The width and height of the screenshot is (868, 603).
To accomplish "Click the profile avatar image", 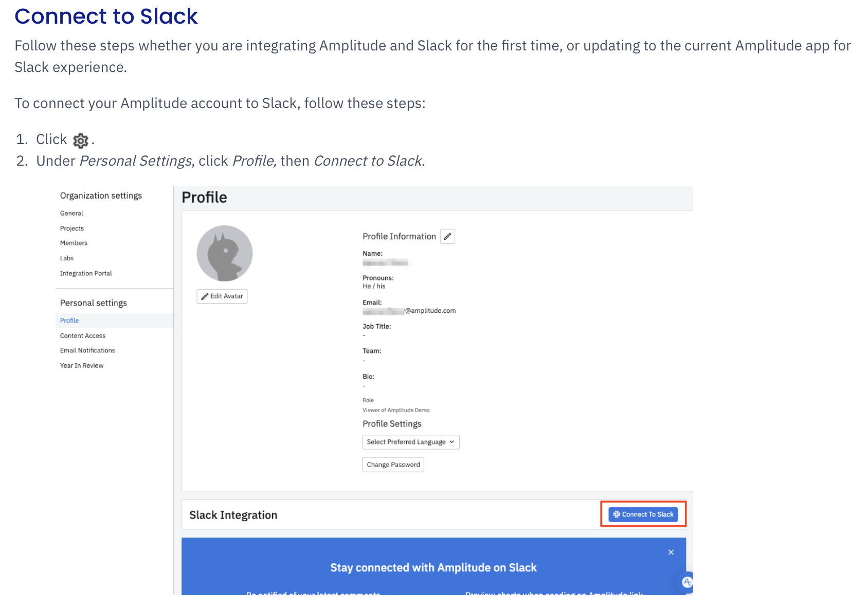I will 225,253.
